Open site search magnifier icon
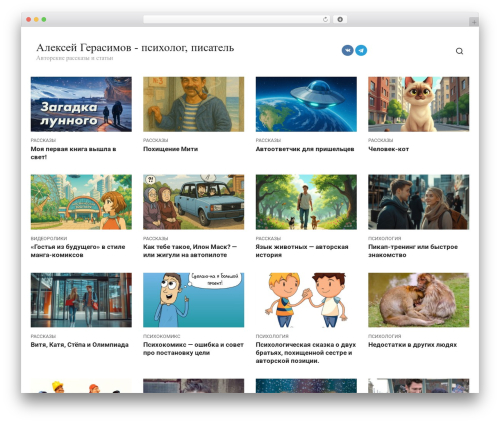This screenshot has height=423, width=500. (x=459, y=51)
